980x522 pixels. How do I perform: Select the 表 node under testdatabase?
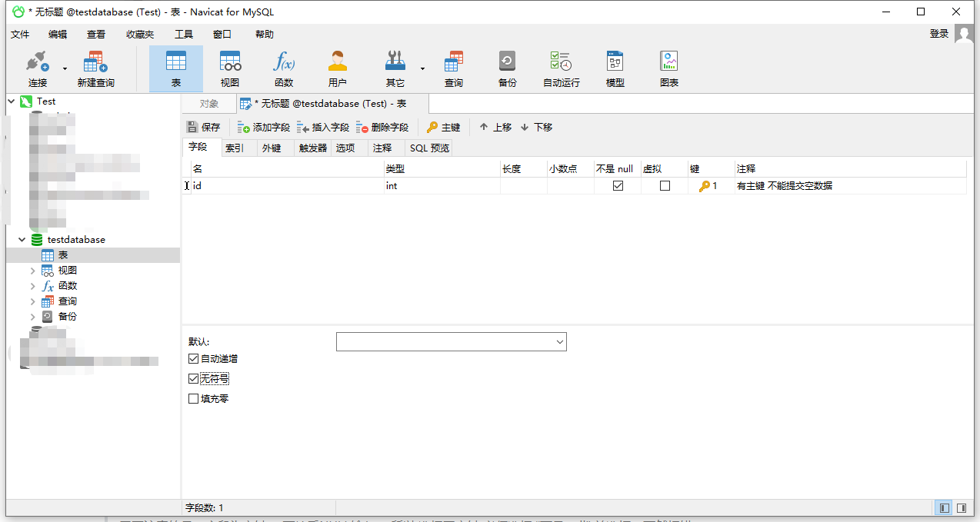click(63, 255)
